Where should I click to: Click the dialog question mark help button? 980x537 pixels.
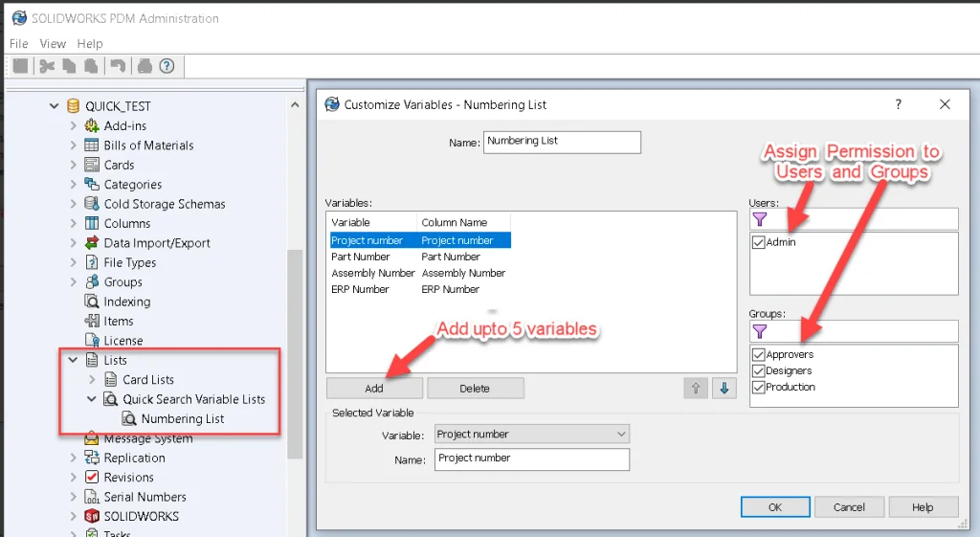coord(898,104)
